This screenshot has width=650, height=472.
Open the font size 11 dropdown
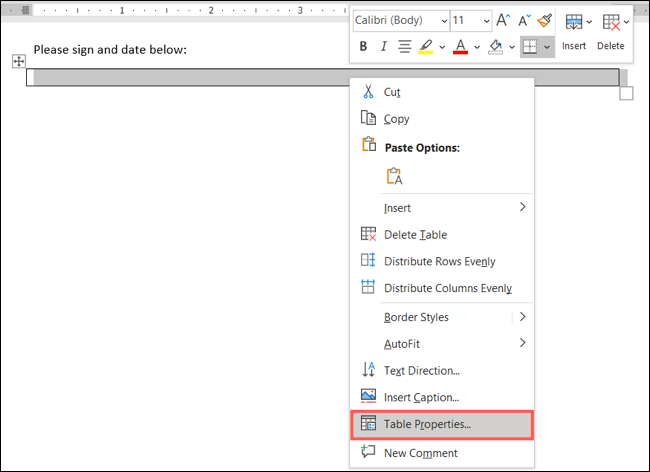470,20
